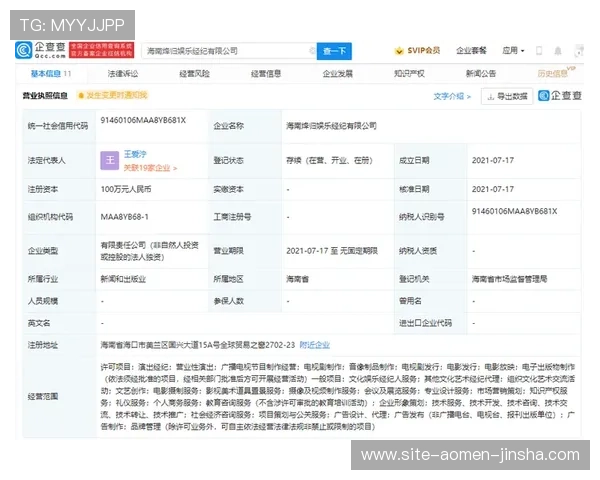Viewport: 600px width, 480px height.
Task: Select organization code MAA8YB68-1
Action: (124, 217)
